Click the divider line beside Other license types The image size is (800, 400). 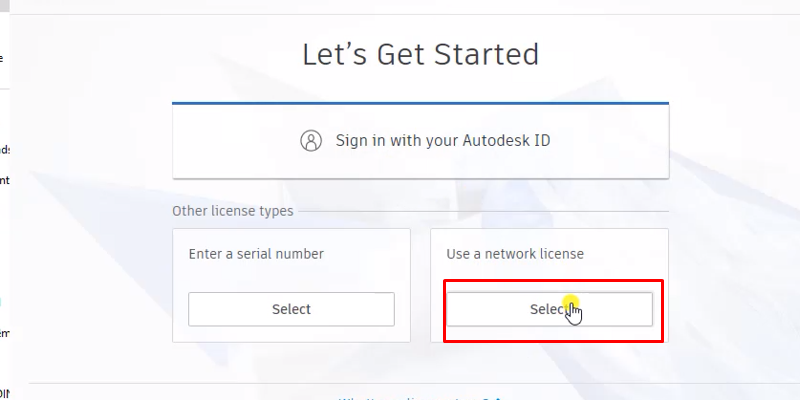480,211
